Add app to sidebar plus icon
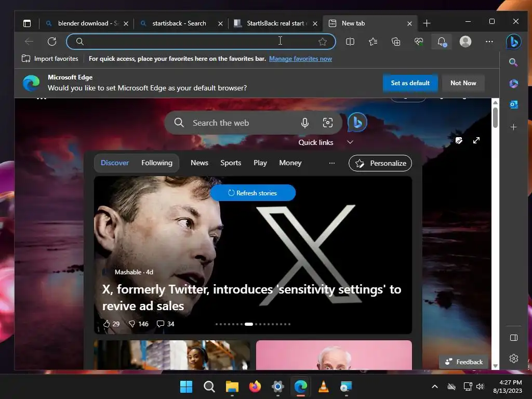The image size is (532, 399). coord(513,127)
